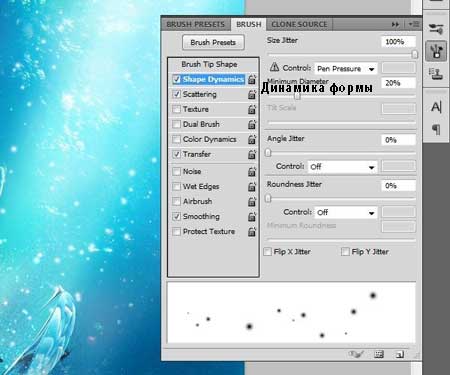Select the Color Dynamics label in list

click(x=209, y=139)
